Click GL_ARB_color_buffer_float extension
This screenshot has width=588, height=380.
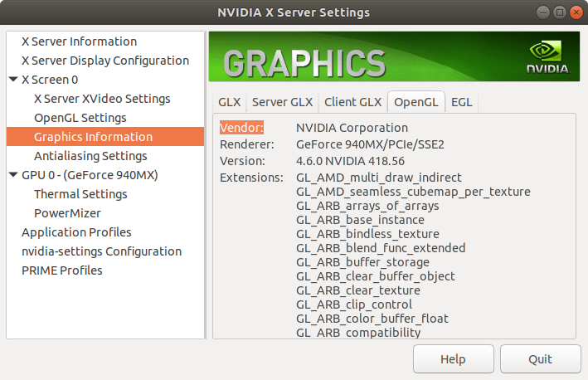point(372,319)
